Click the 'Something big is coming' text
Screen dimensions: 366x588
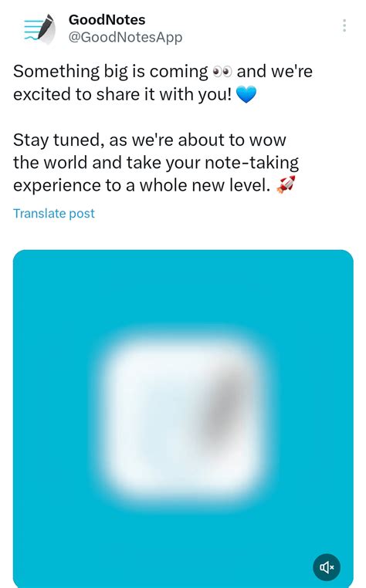110,71
